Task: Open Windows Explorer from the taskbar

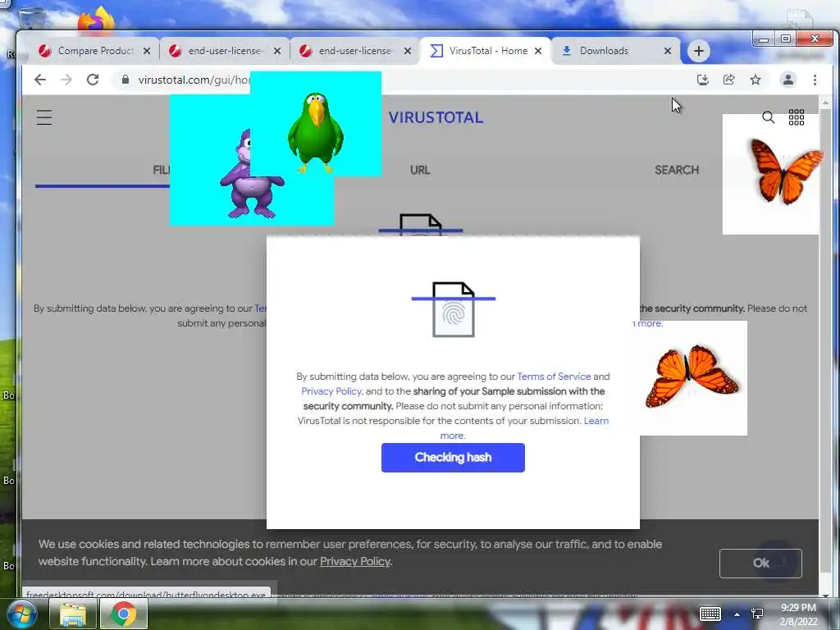Action: pyautogui.click(x=73, y=614)
